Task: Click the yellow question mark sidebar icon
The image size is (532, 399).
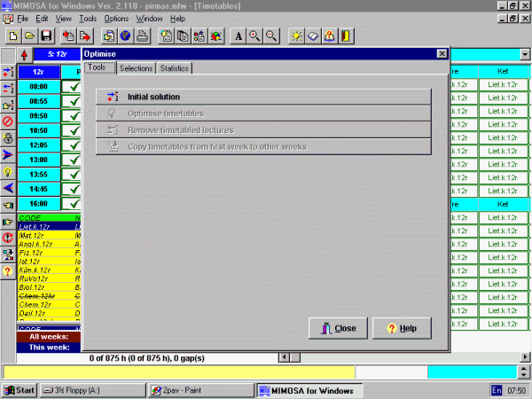Action: coord(8,271)
